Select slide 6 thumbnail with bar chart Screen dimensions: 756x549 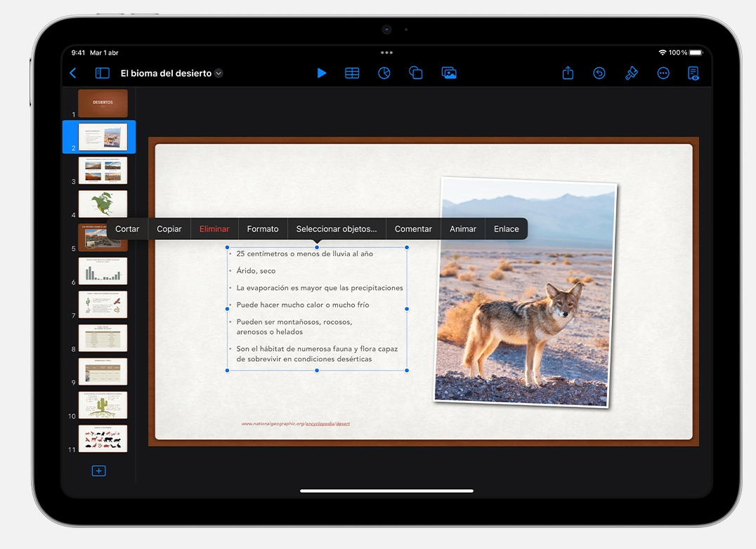(103, 271)
